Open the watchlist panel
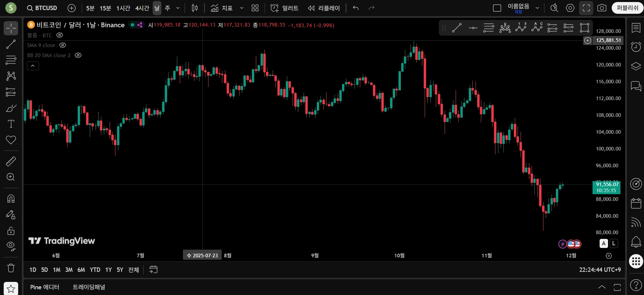This screenshot has height=295, width=644. click(636, 28)
